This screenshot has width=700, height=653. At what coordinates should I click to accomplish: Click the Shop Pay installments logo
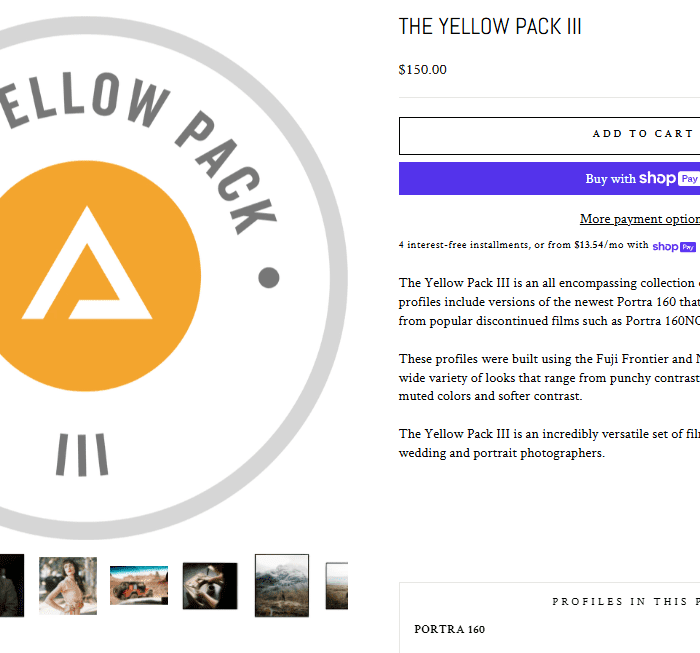click(x=674, y=246)
